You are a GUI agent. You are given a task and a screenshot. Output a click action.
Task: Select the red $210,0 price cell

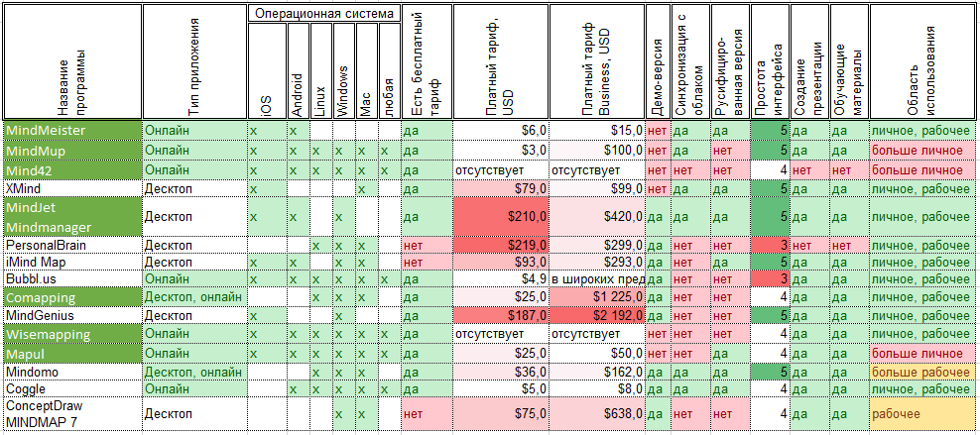(501, 216)
